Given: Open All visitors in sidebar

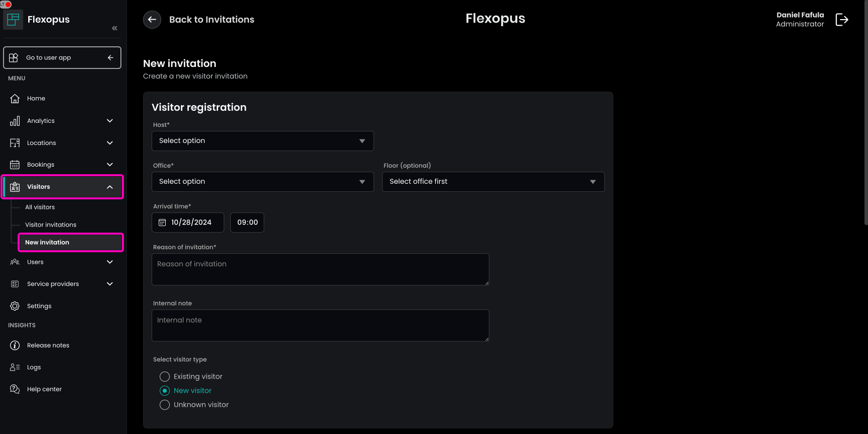Looking at the screenshot, I should click(40, 207).
